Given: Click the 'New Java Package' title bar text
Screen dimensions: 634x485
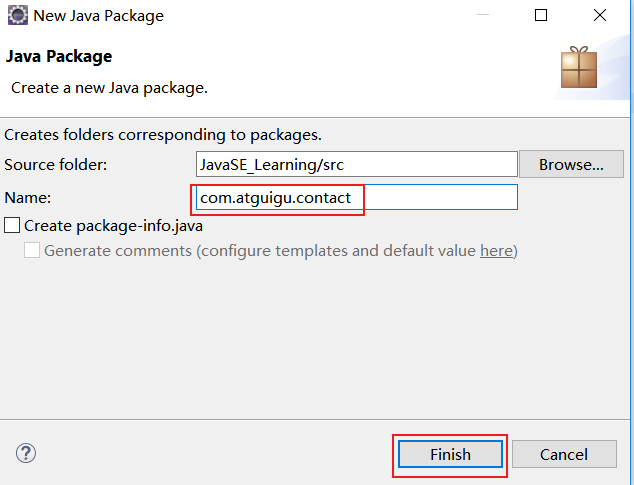Looking at the screenshot, I should click(x=99, y=16).
